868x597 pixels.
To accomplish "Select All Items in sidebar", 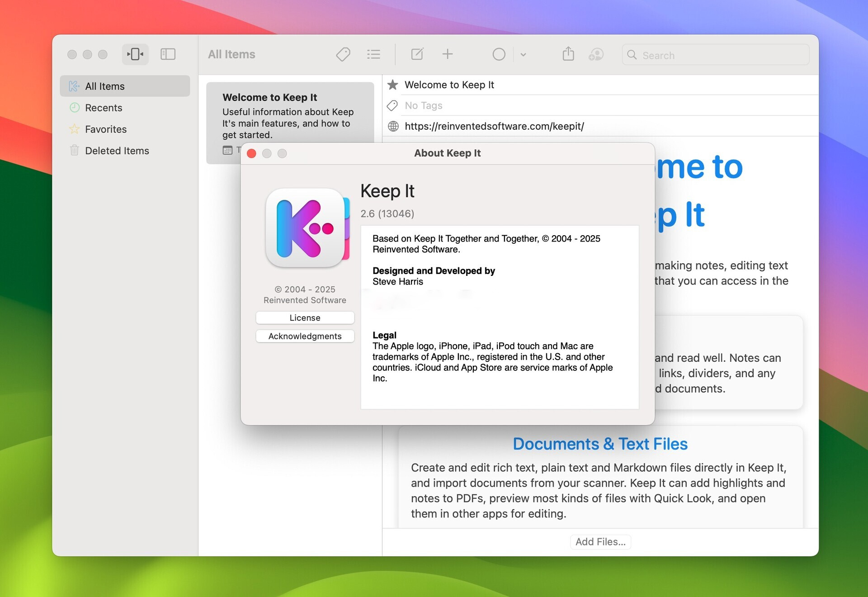I will click(125, 86).
